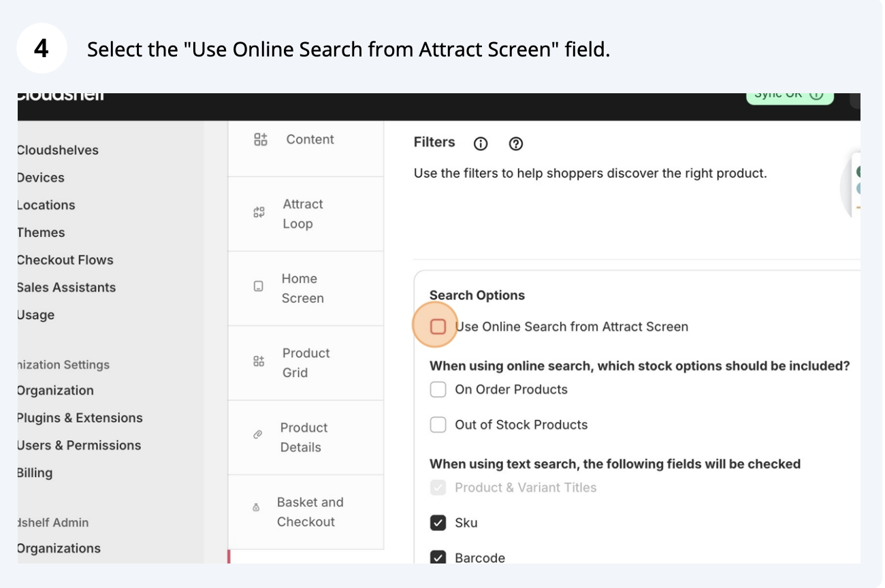
Task: Open Users & Permissions in sidebar
Action: click(80, 446)
